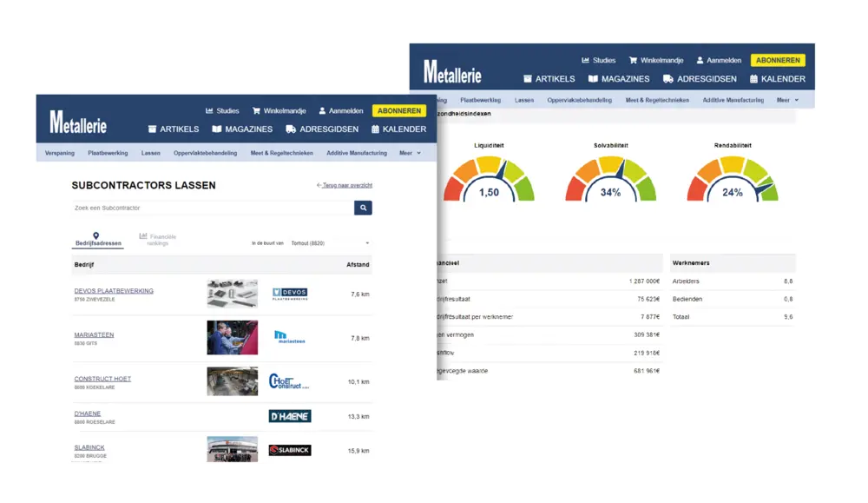
Task: Click the search magnifier button beside subcontractor field
Action: coord(363,208)
